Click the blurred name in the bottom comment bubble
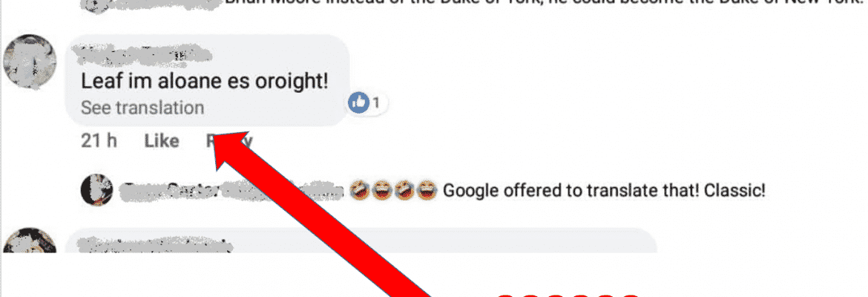This screenshot has height=297, width=868. pyautogui.click(x=154, y=245)
